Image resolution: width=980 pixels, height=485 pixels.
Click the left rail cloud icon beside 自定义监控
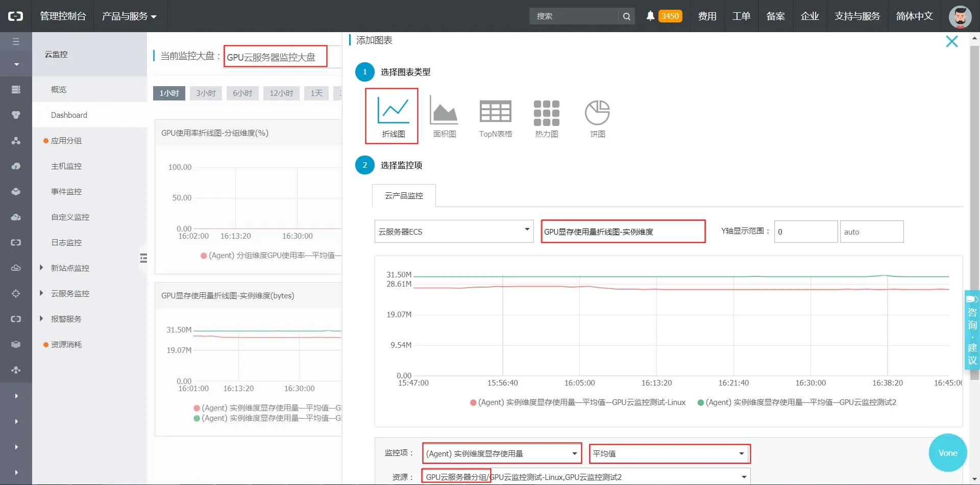[16, 217]
